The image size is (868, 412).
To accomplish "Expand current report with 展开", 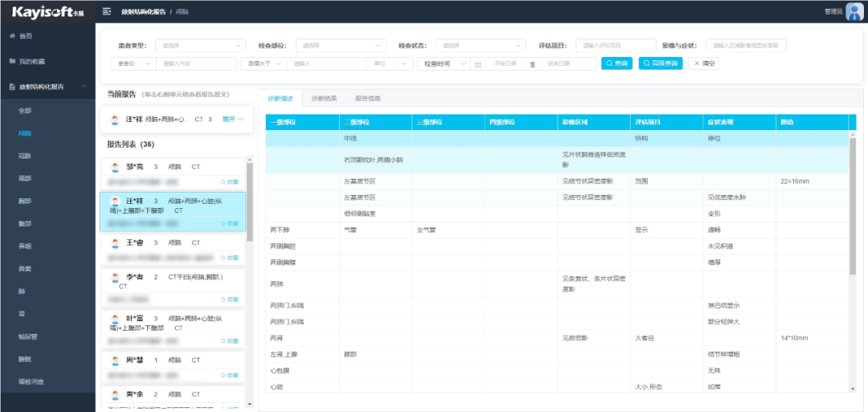I will coord(232,119).
